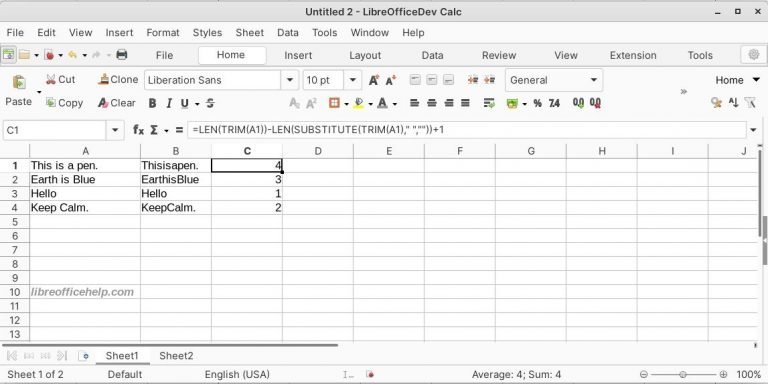Open font color dropdown arrow
The width and height of the screenshot is (768, 384).
(x=395, y=104)
